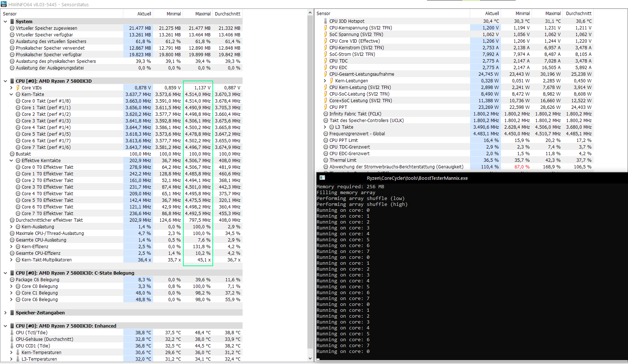
Task: Click chip icon beside Ryzen 7 5800X3D: Enhanced header
Action: pyautogui.click(x=12, y=326)
